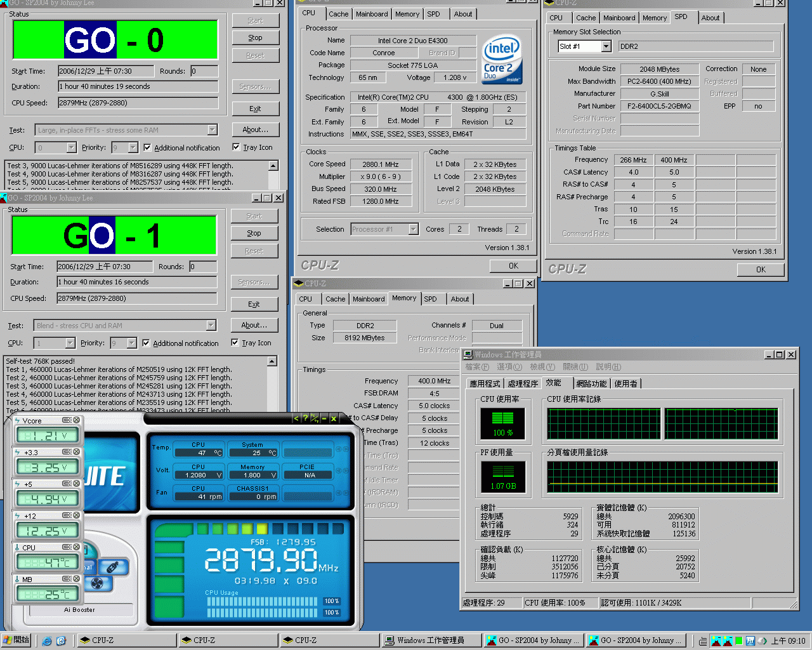This screenshot has height=650, width=812.
Task: Open settings icon on +12 voltage widget
Action: pos(66,515)
